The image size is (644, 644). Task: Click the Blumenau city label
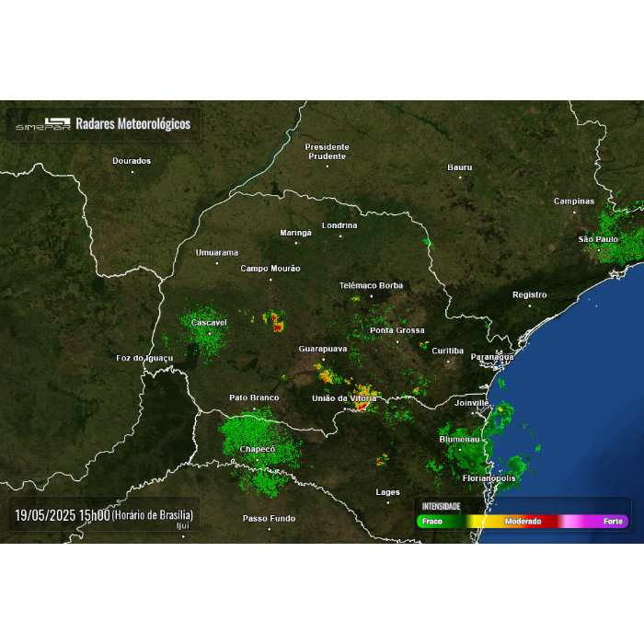tap(459, 440)
